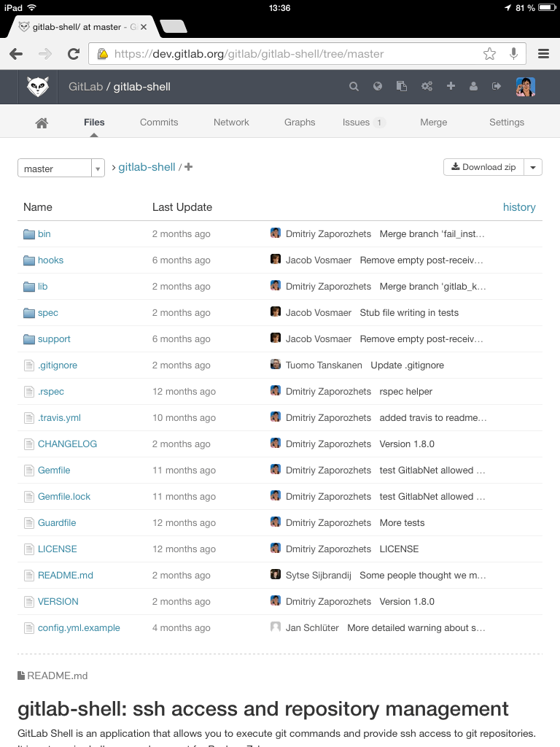The width and height of the screenshot is (560, 747).
Task: Open the Network tab
Action: click(231, 123)
